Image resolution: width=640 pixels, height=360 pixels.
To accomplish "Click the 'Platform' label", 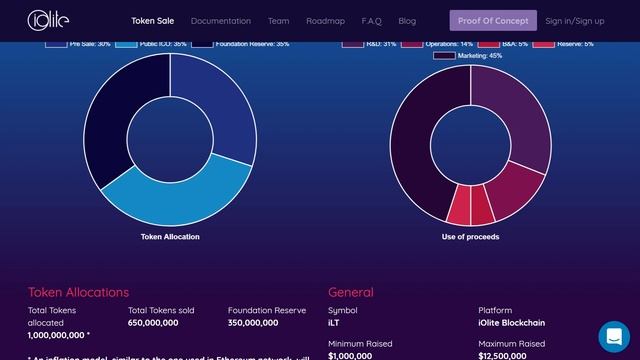I will coord(495,310).
